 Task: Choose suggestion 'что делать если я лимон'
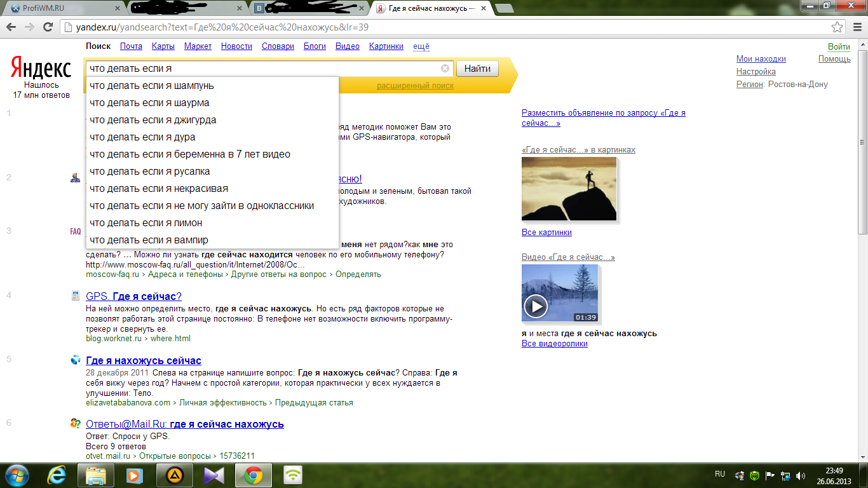click(212, 223)
